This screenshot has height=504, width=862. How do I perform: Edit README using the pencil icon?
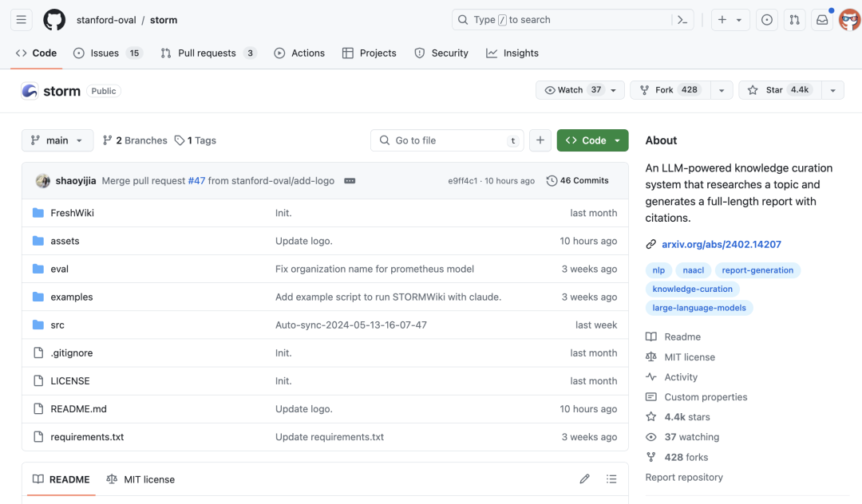[x=584, y=479]
